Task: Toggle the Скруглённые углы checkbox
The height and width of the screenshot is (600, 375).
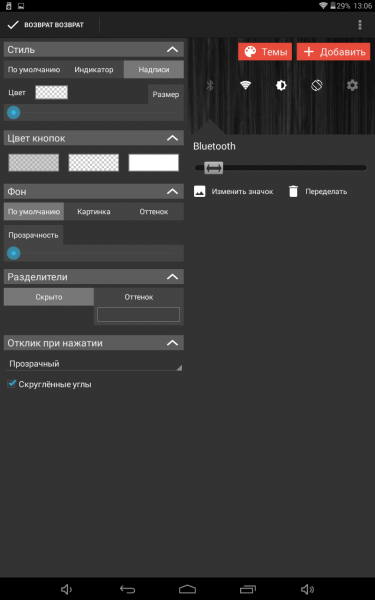Action: [x=12, y=384]
